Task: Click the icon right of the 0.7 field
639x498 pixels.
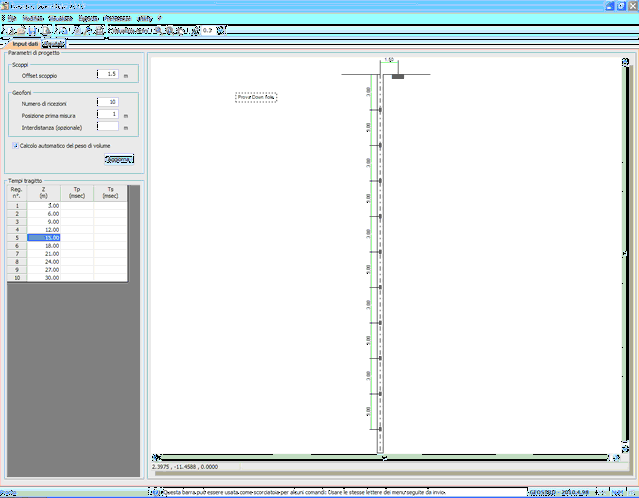Action: (x=220, y=31)
